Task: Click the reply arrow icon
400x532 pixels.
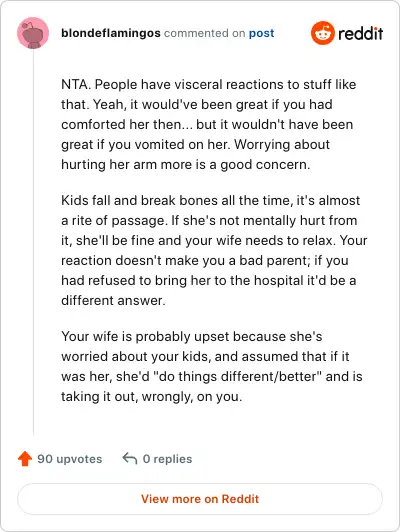Action: tap(130, 458)
